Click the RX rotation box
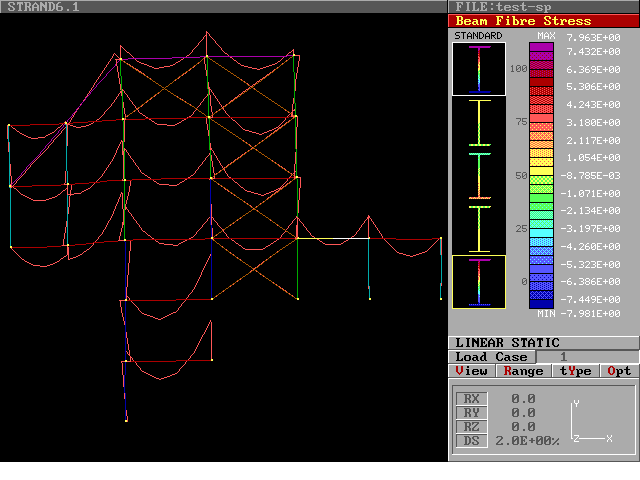The height and width of the screenshot is (480, 640). tap(472, 399)
